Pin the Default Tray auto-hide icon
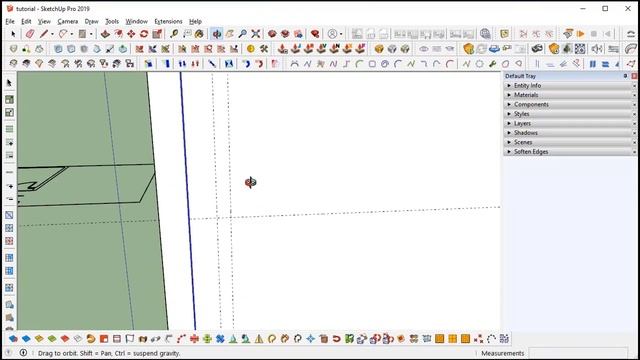Image resolution: width=640 pixels, height=360 pixels. (x=625, y=76)
